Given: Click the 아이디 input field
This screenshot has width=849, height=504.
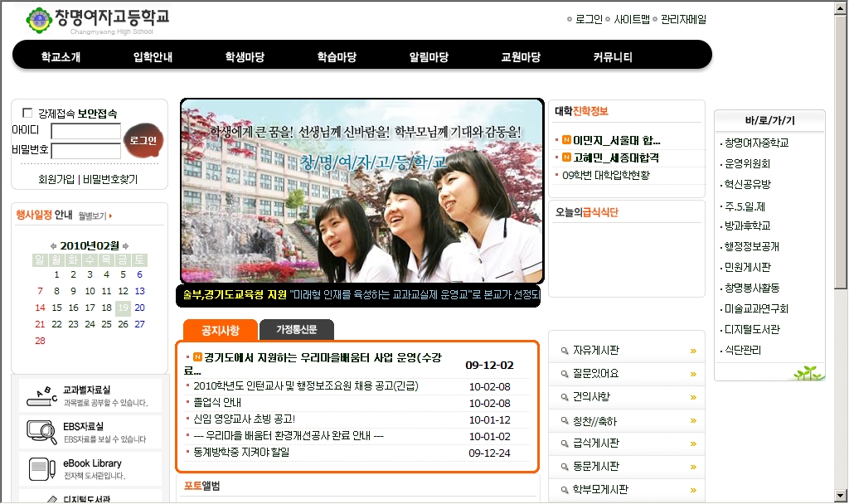Looking at the screenshot, I should [86, 131].
